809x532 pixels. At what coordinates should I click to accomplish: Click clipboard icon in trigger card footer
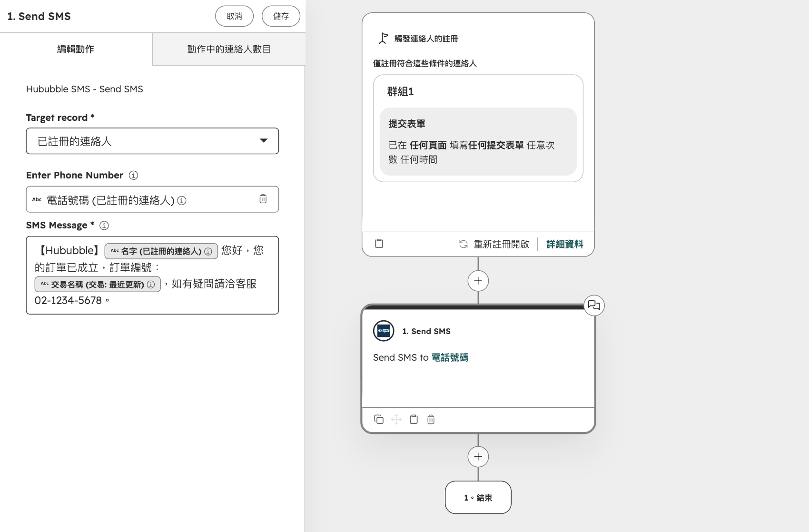pos(379,244)
